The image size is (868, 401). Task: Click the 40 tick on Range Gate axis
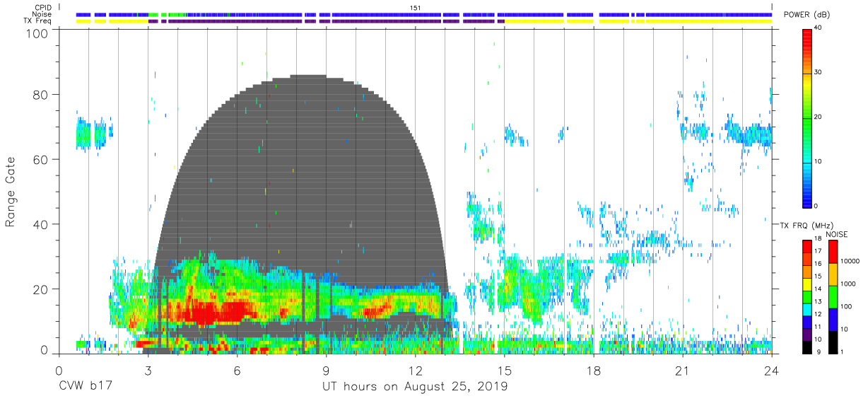[40, 224]
